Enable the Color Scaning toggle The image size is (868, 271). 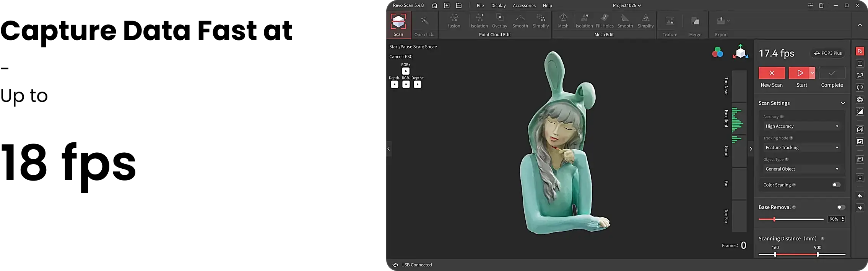coord(836,185)
